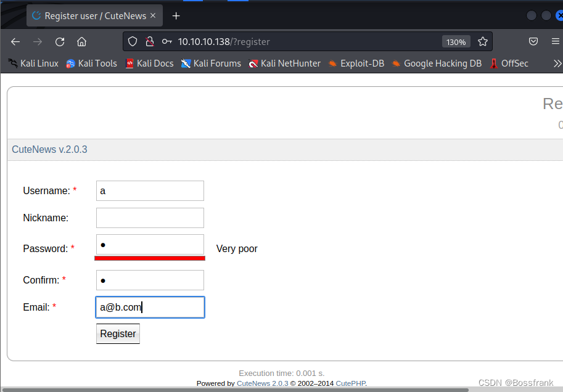
Task: Open the Kali Forums bookmark
Action: tap(211, 63)
